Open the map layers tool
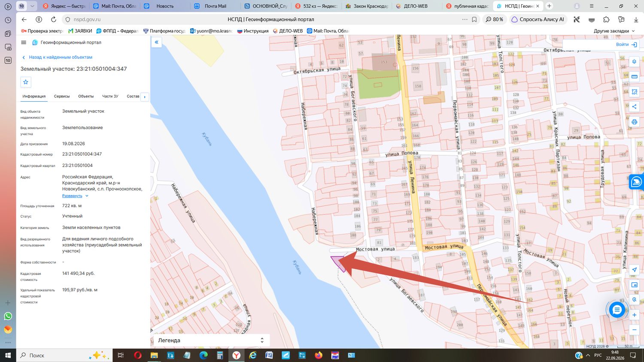Screen dimensions: 644x362 634,62
